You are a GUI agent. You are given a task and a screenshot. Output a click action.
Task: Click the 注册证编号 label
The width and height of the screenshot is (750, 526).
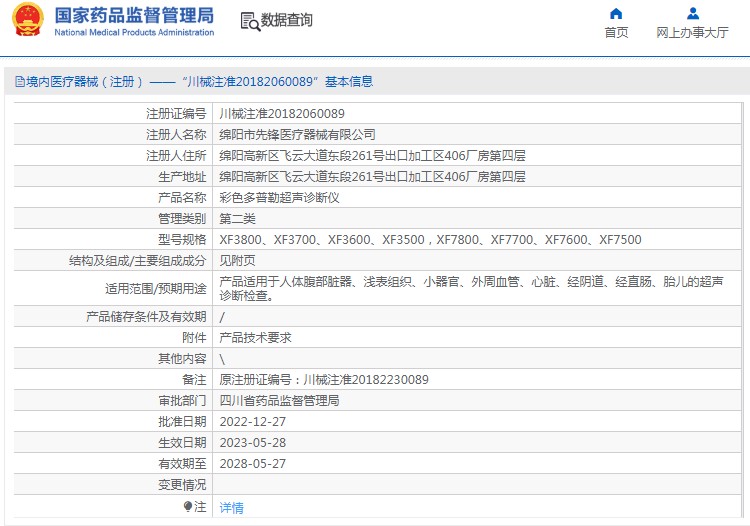[176, 114]
